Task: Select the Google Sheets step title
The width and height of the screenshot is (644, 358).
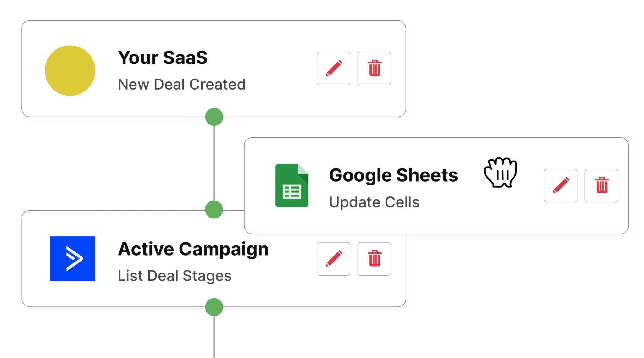Action: [394, 175]
